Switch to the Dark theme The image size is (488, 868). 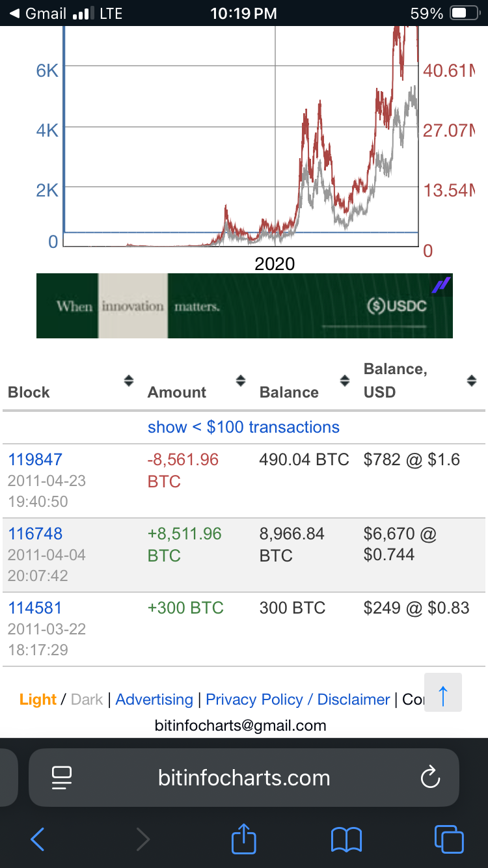pyautogui.click(x=87, y=699)
